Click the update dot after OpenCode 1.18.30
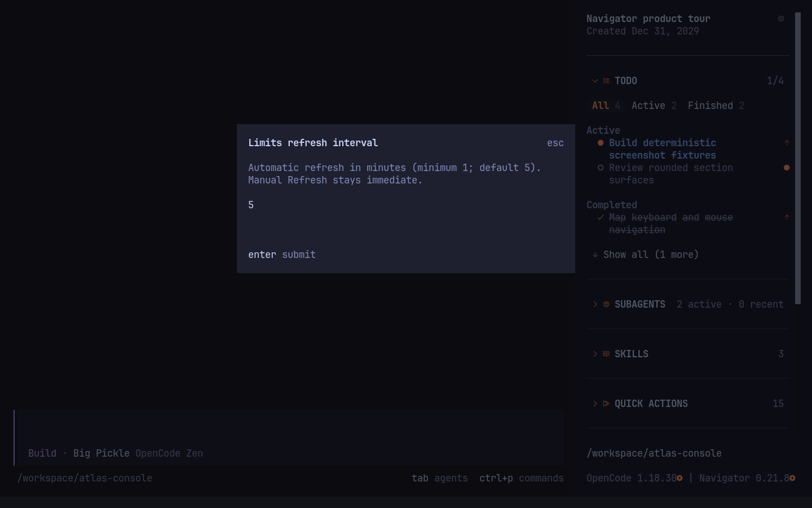812x508 pixels. [679, 478]
